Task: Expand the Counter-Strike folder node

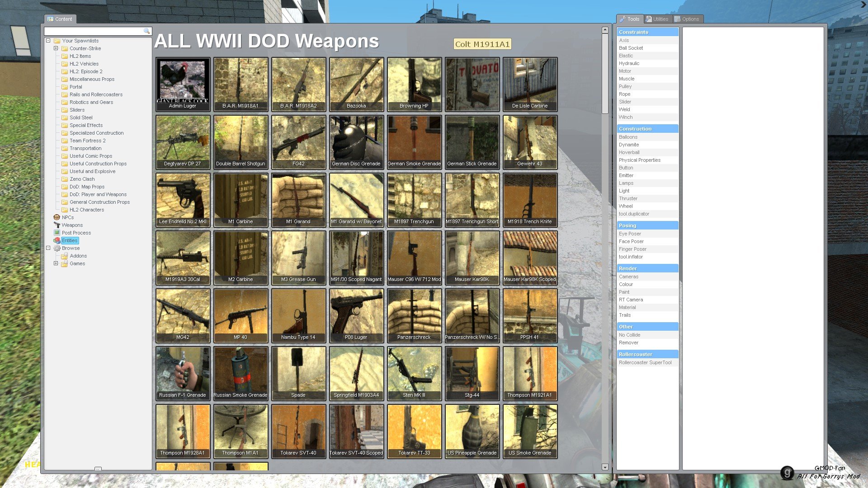Action: 56,48
